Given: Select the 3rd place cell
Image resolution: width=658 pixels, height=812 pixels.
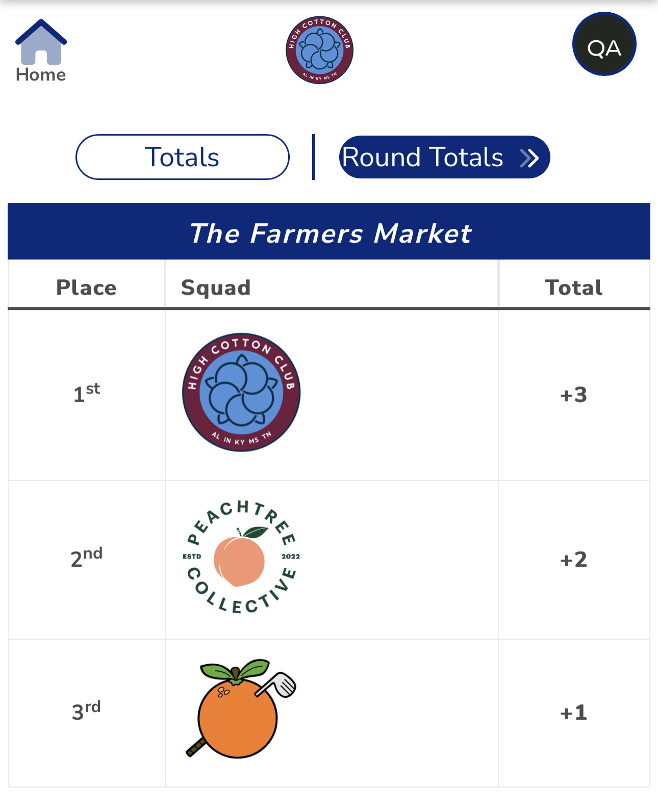Looking at the screenshot, I should point(86,711).
